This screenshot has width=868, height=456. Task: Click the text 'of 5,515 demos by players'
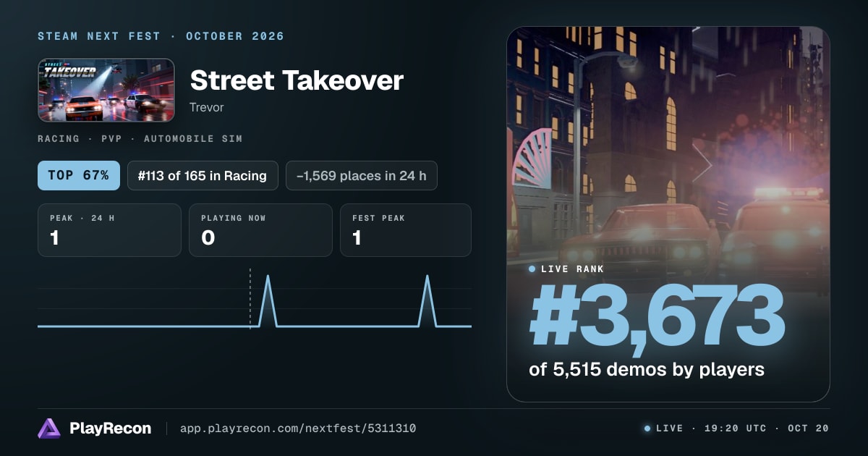point(647,369)
